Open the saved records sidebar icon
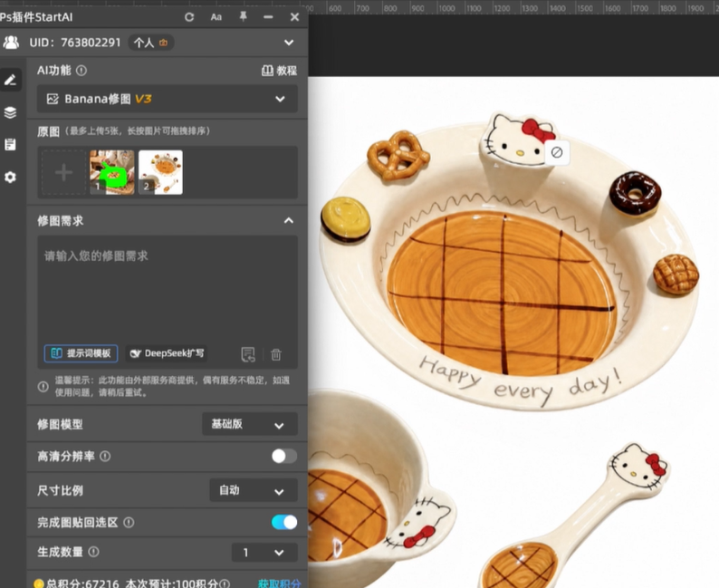 (10, 144)
